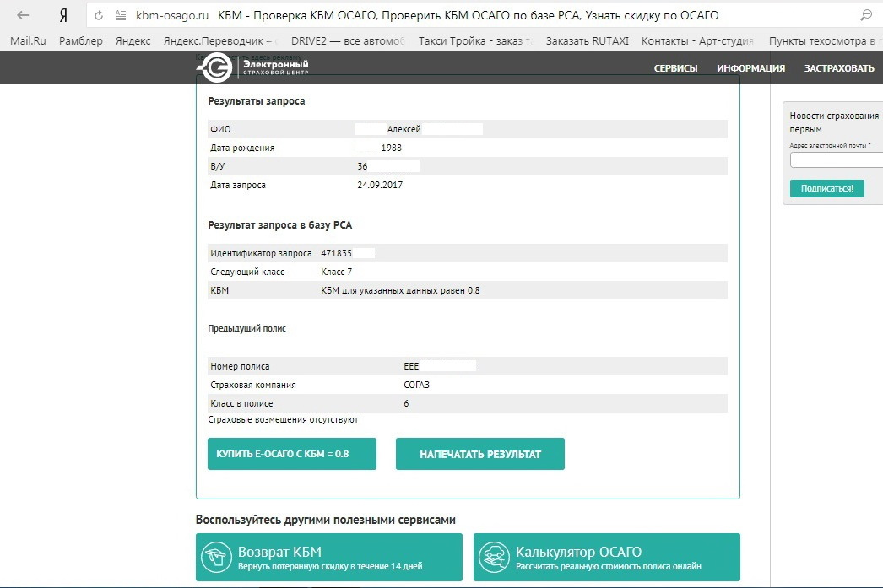Open the DRIVE2 bookmark
The image size is (883, 588).
pyautogui.click(x=348, y=41)
